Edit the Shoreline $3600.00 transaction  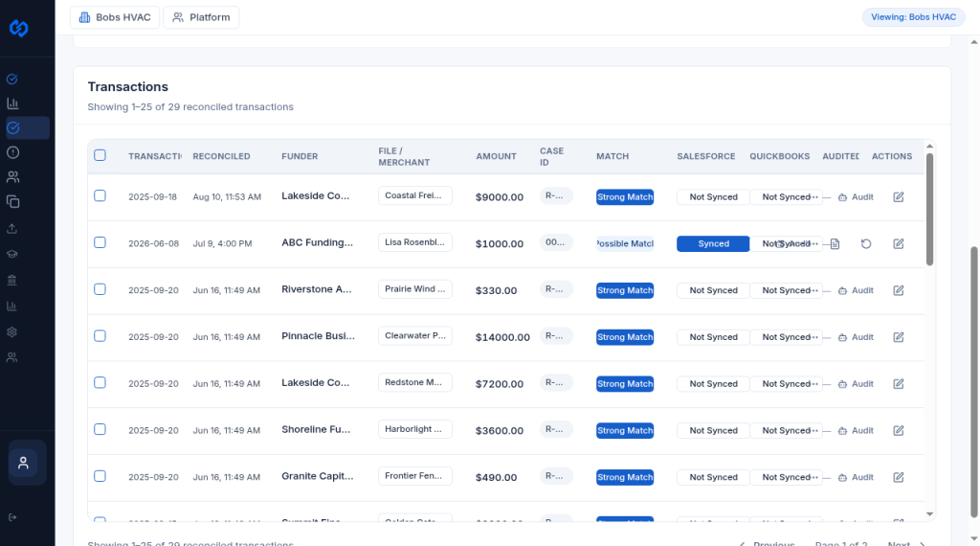(898, 430)
